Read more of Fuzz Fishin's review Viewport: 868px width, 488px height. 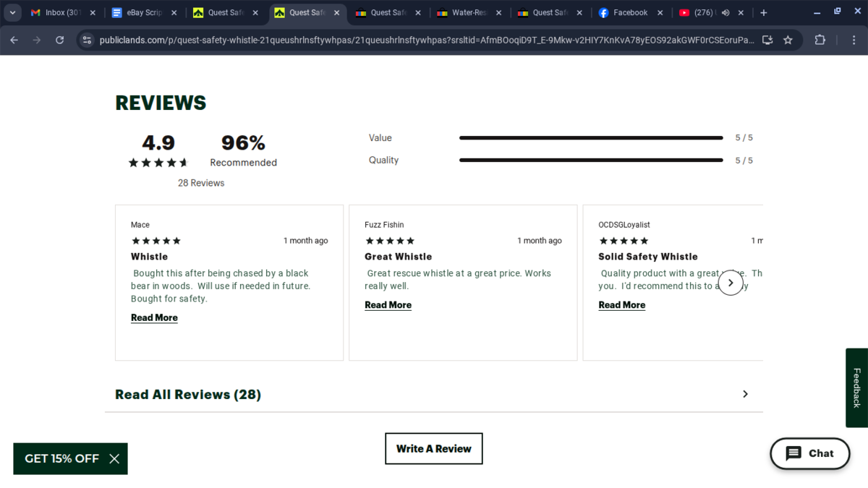pos(388,305)
